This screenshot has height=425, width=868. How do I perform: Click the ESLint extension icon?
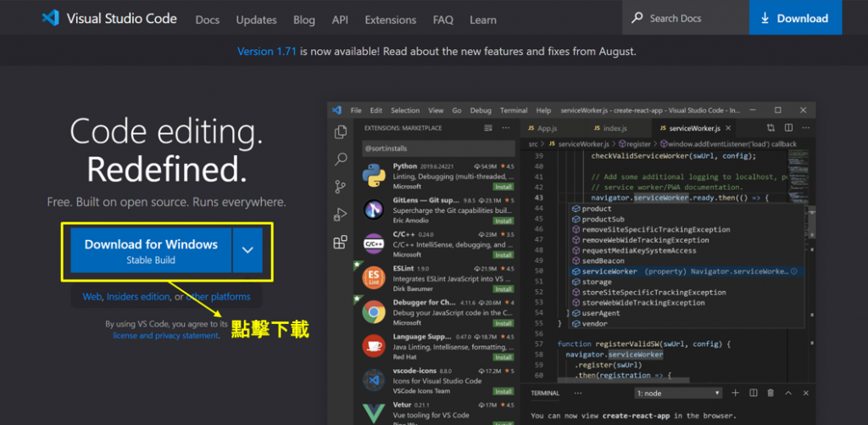tap(374, 278)
